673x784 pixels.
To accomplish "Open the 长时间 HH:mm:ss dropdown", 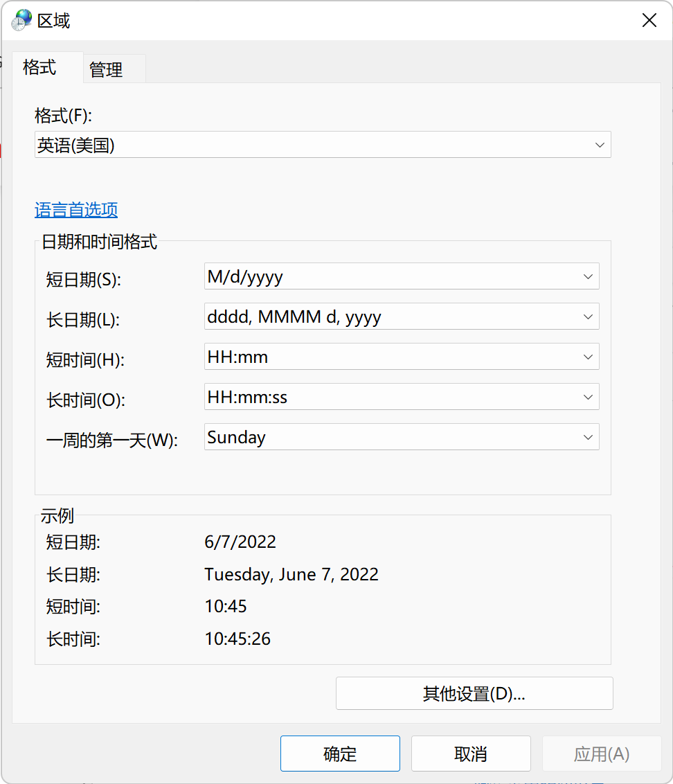I will click(402, 397).
